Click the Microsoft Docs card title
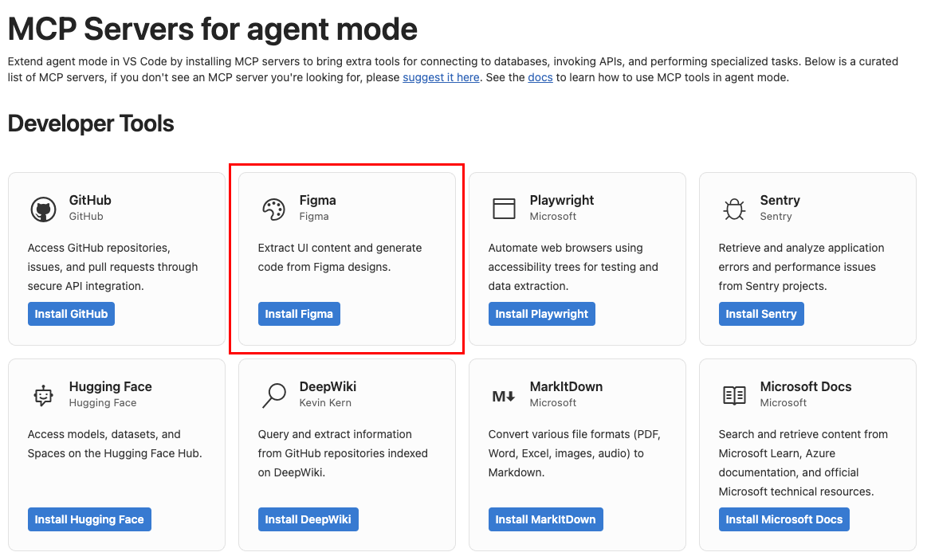The width and height of the screenshot is (927, 560). pyautogui.click(x=806, y=386)
